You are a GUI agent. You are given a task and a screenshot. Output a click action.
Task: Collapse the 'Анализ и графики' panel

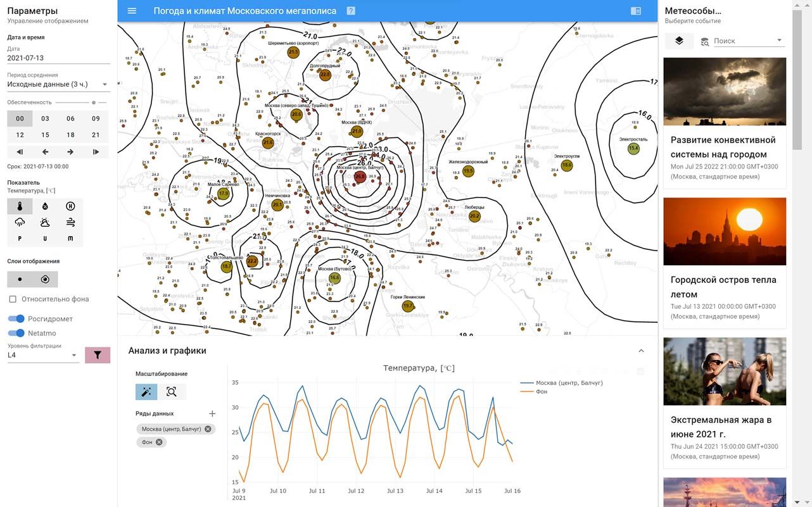click(x=641, y=351)
